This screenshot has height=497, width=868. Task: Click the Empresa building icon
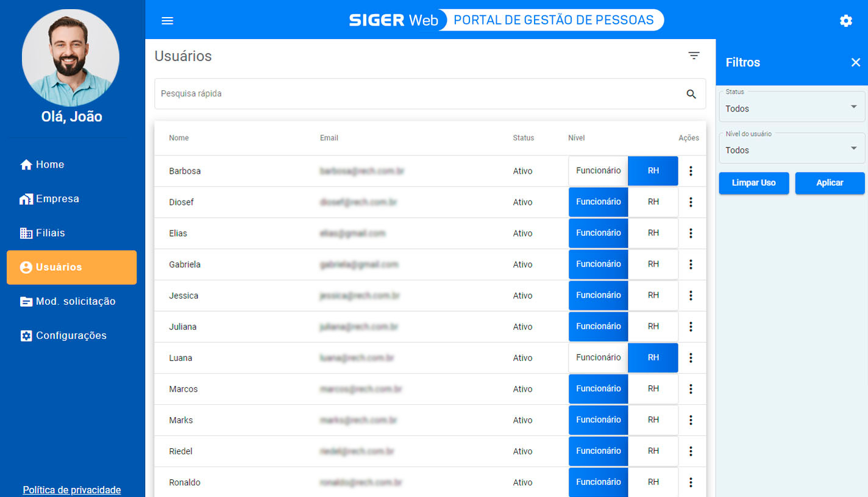click(x=26, y=198)
